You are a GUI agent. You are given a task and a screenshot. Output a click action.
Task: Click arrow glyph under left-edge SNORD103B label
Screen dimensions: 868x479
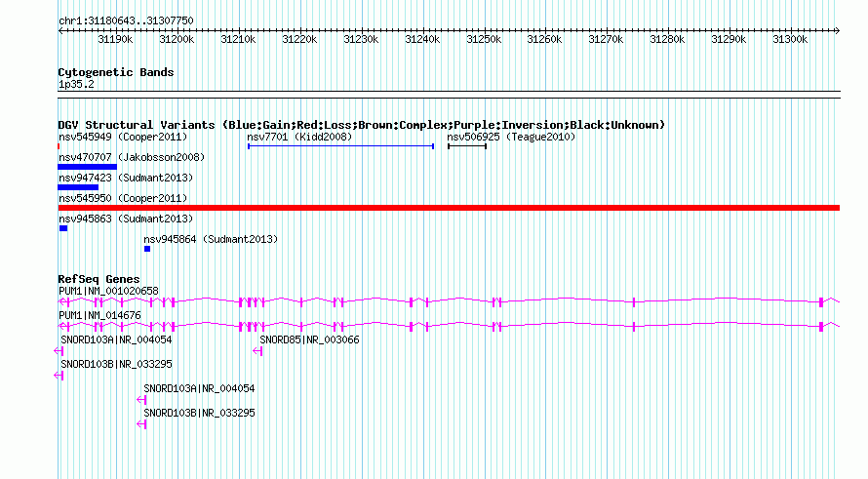coord(59,376)
